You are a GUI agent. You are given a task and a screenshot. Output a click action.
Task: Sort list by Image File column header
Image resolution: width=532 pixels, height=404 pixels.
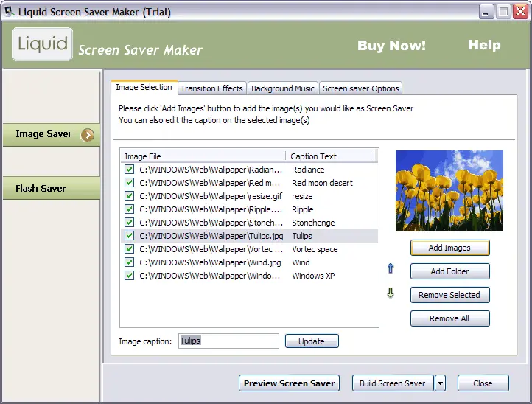(203, 156)
